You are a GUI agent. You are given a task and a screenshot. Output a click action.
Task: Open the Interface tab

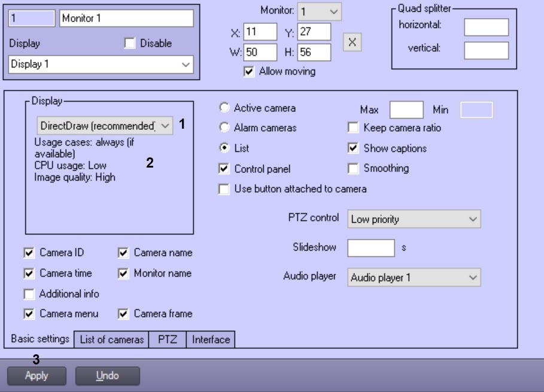click(x=211, y=339)
